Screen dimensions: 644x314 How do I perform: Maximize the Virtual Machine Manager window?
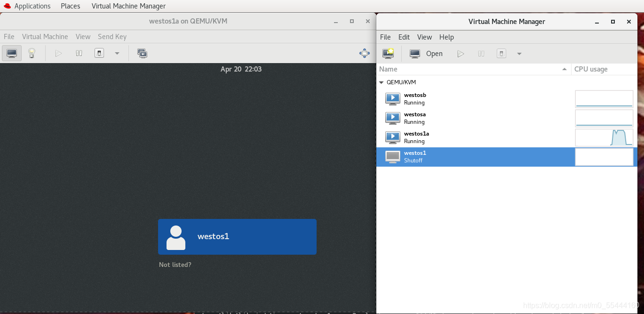point(613,22)
